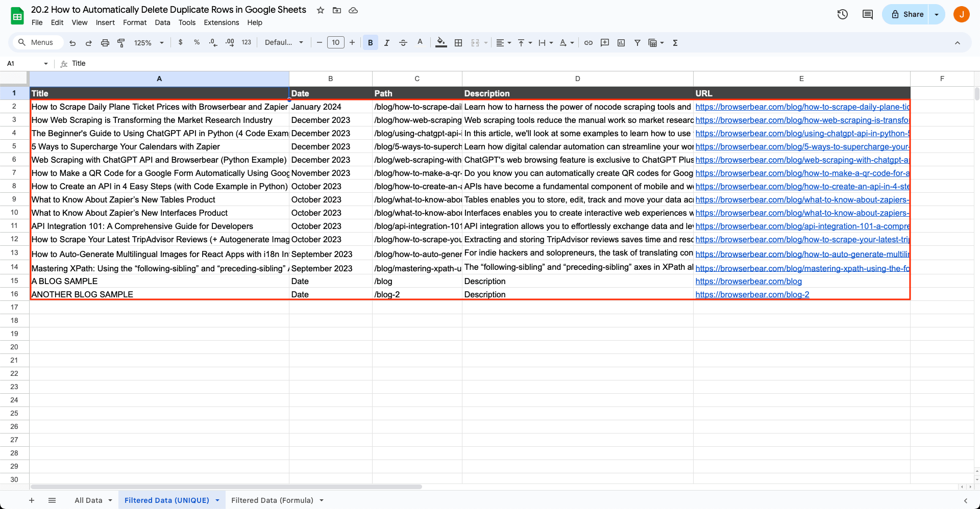This screenshot has height=509, width=980.
Task: Toggle bold formatting
Action: pyautogui.click(x=370, y=43)
